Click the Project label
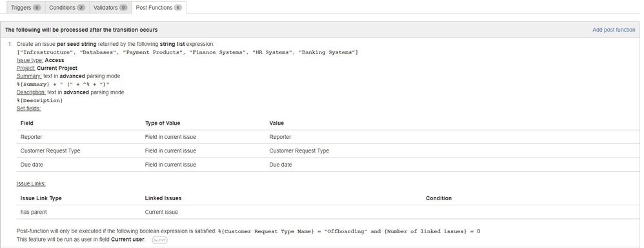This screenshot has width=644, height=248. pos(26,68)
